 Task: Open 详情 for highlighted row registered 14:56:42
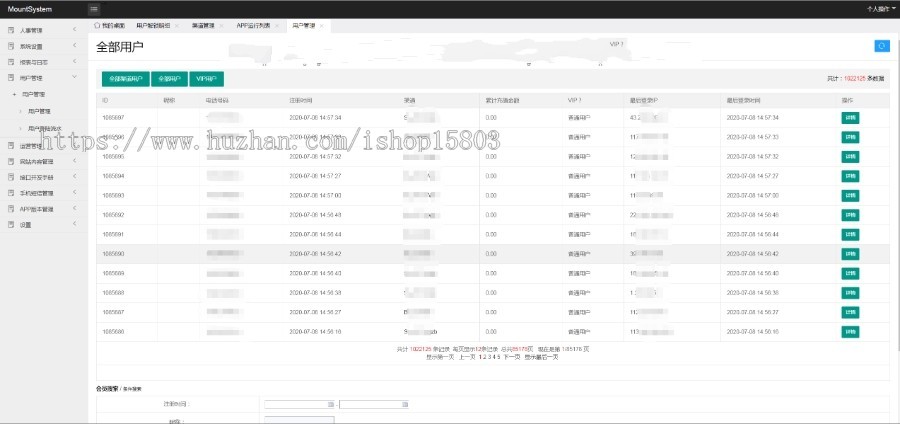(850, 254)
